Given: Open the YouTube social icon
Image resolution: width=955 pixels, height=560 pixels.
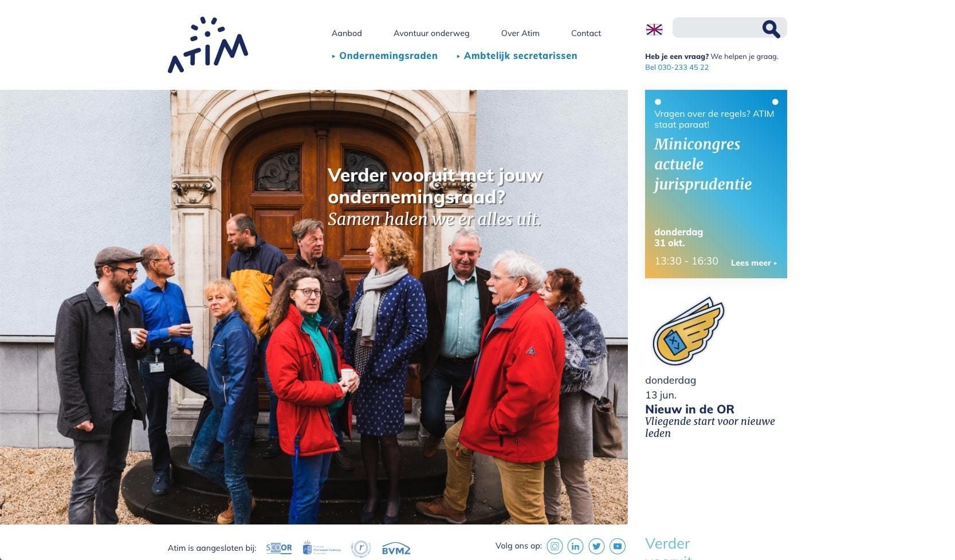Looking at the screenshot, I should tap(618, 546).
